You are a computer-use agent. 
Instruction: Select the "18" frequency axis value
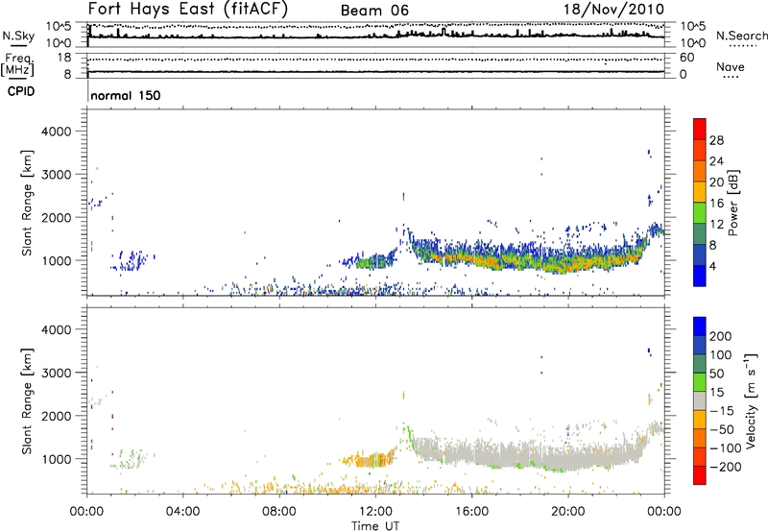point(64,58)
